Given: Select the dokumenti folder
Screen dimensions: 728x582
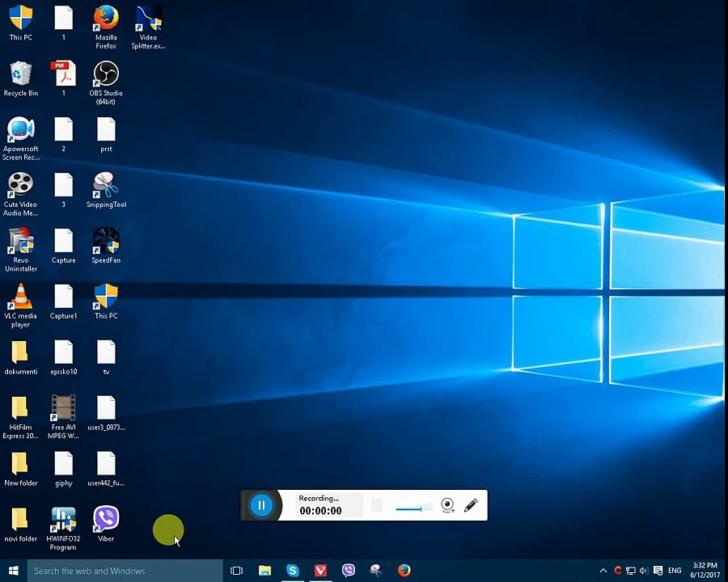Looking at the screenshot, I should pyautogui.click(x=20, y=357).
